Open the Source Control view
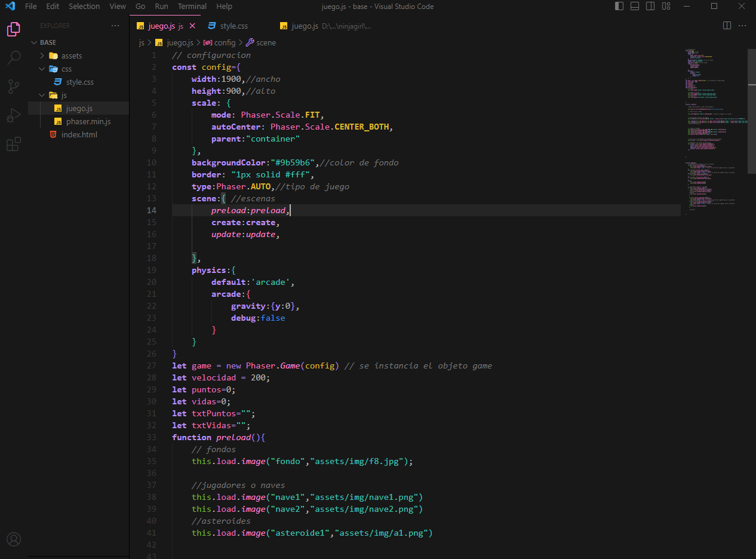 [x=13, y=87]
